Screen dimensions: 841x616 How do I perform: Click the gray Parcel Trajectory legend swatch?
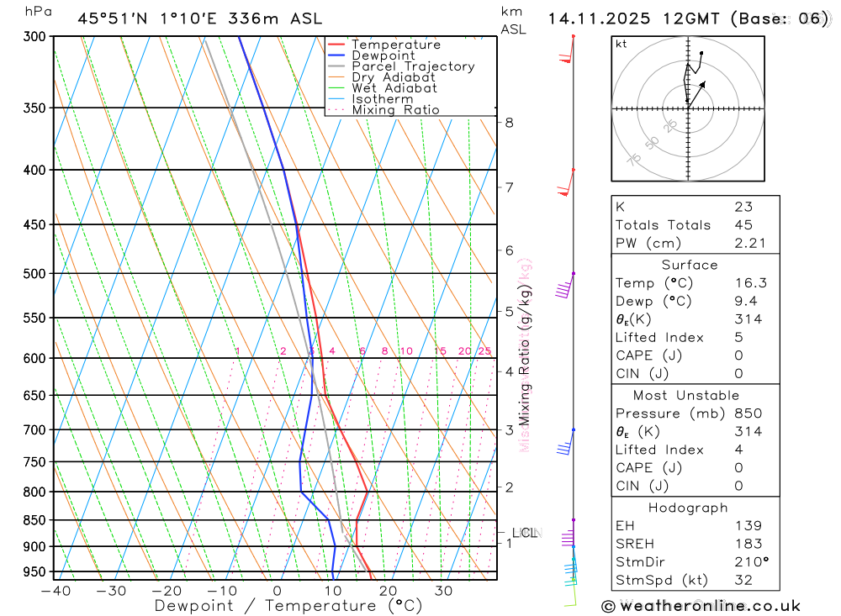336,66
